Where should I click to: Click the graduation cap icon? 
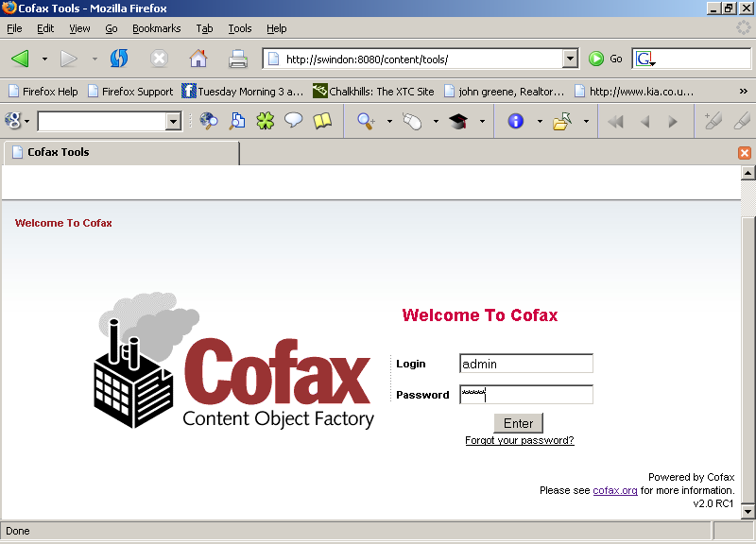(458, 121)
